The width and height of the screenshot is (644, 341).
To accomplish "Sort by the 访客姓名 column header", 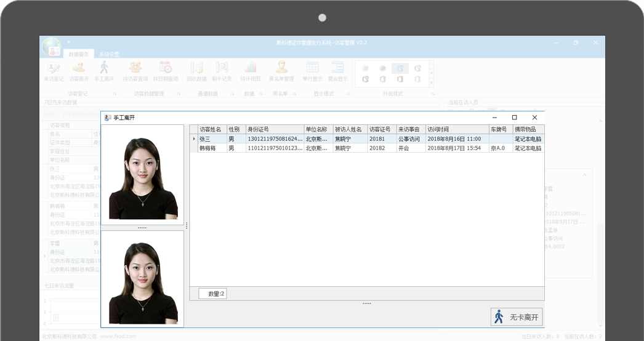I will [212, 129].
